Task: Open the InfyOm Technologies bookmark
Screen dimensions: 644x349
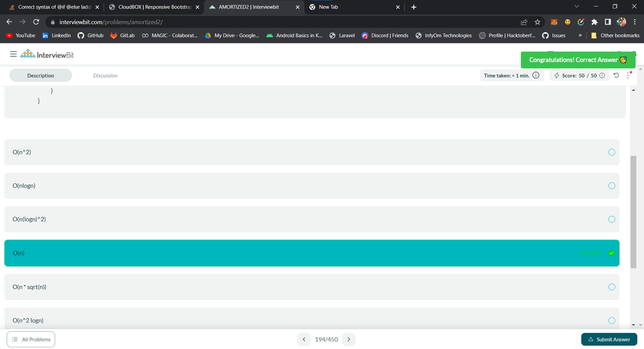Action: click(443, 35)
